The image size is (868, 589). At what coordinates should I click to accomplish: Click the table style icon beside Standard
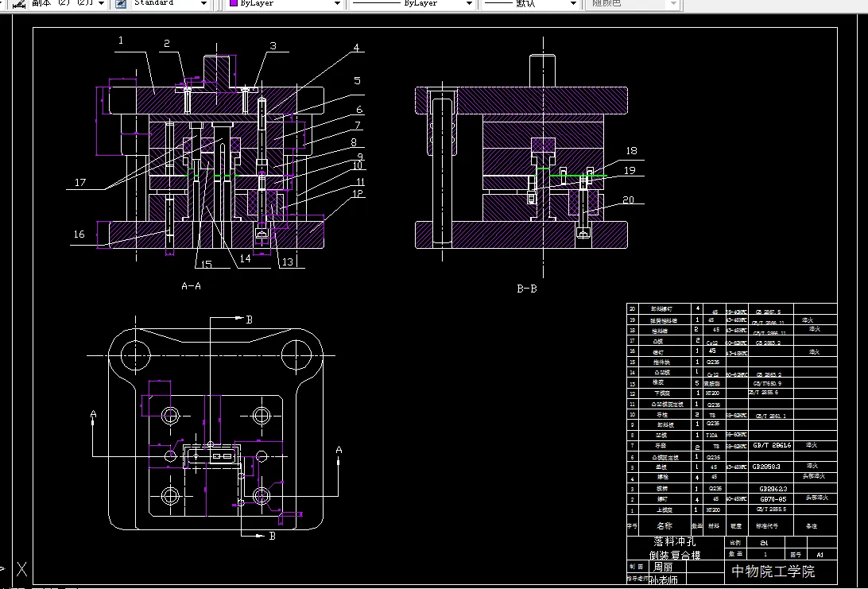coord(121,3)
